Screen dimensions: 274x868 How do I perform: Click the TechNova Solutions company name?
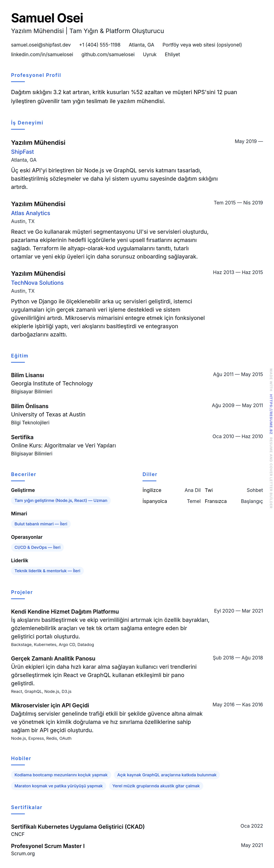[37, 283]
